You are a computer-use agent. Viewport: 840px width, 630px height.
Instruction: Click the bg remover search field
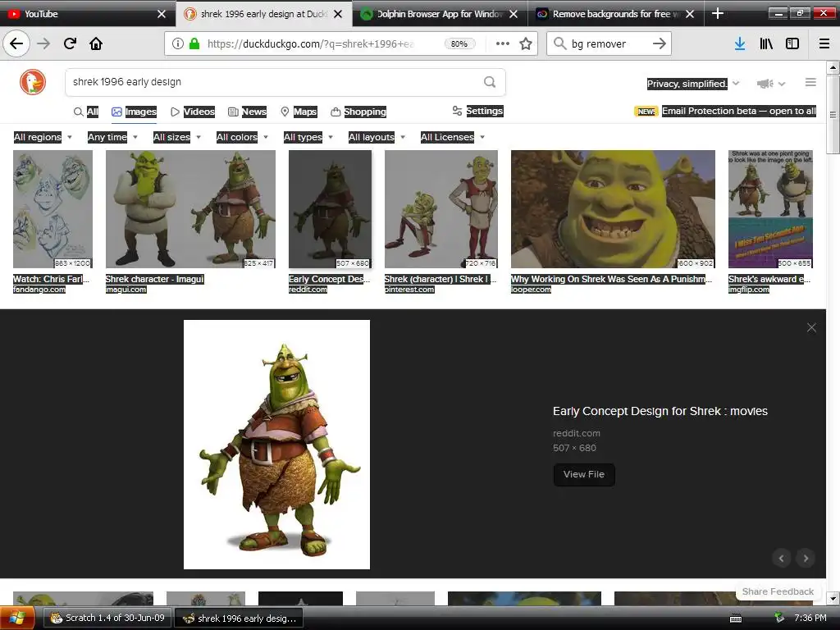coord(608,43)
